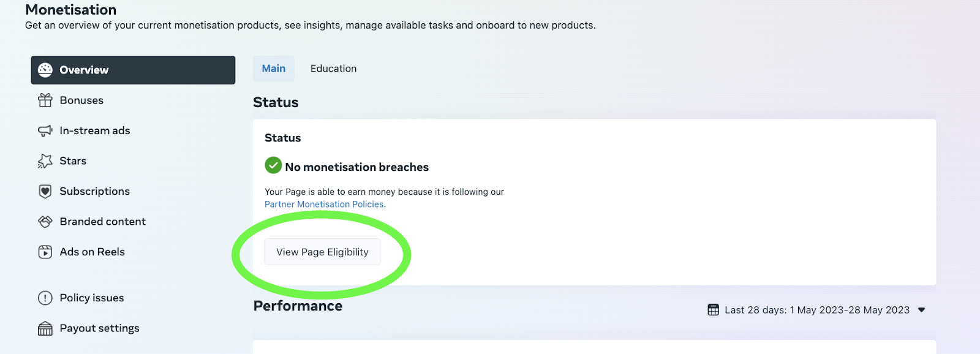
Task: Click the green checkmark status icon
Action: tap(273, 165)
